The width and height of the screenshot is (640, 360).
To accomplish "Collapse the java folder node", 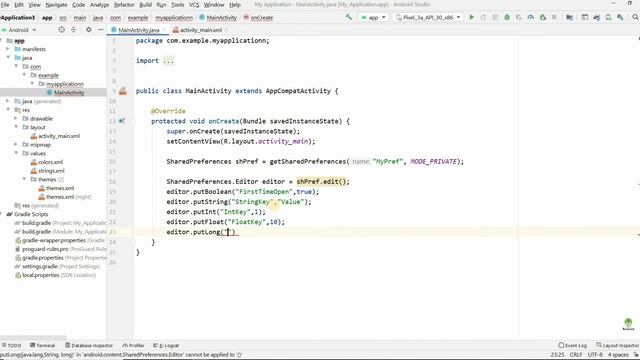I will click(8, 58).
